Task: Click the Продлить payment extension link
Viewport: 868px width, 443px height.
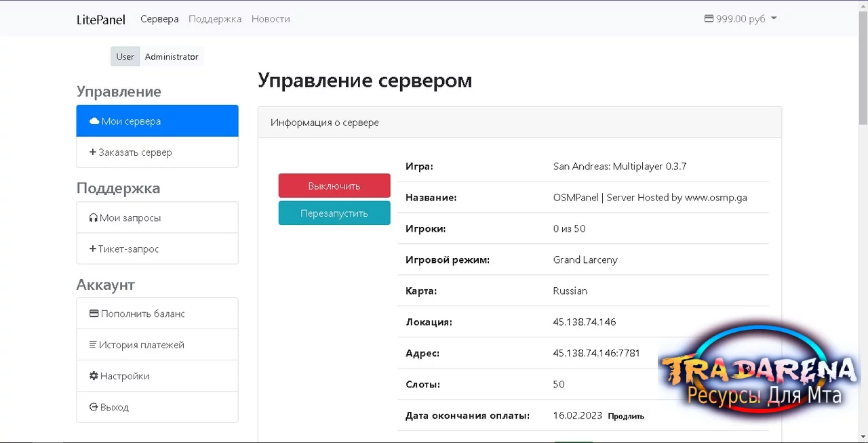Action: (x=626, y=416)
